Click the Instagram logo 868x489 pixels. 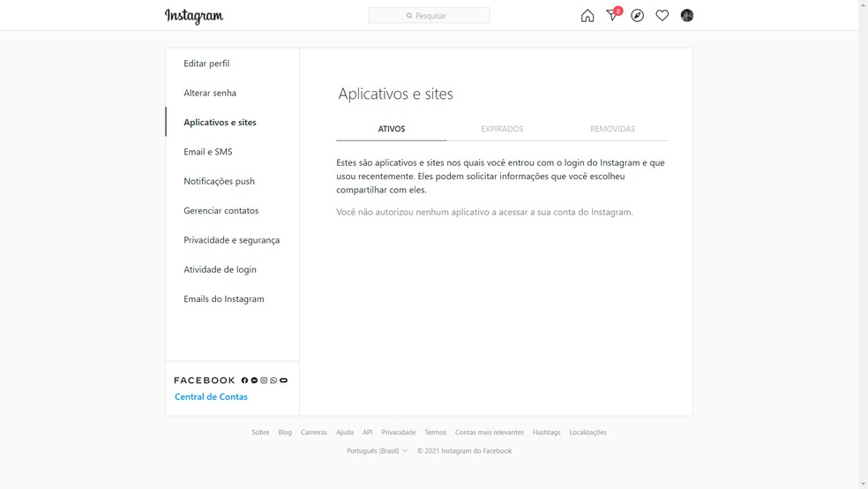click(x=194, y=16)
